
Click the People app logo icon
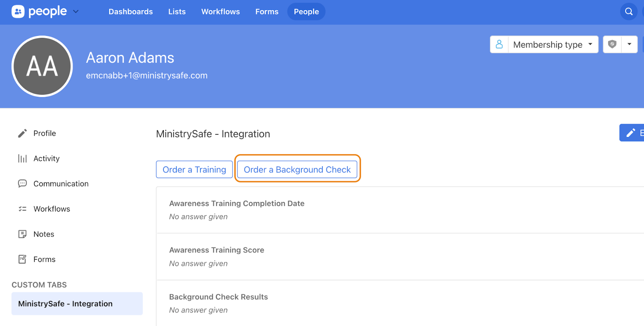[x=18, y=12]
